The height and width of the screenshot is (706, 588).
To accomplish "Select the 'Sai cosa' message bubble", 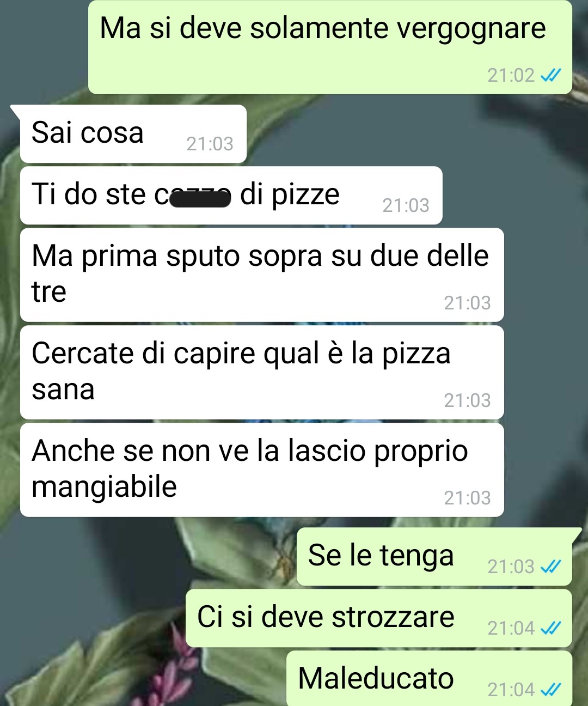I will pos(133,134).
